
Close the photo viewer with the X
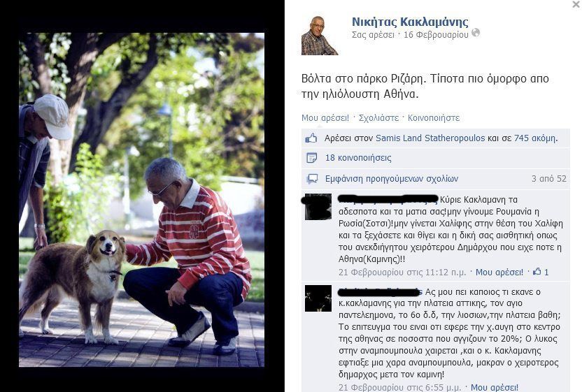tap(576, 4)
